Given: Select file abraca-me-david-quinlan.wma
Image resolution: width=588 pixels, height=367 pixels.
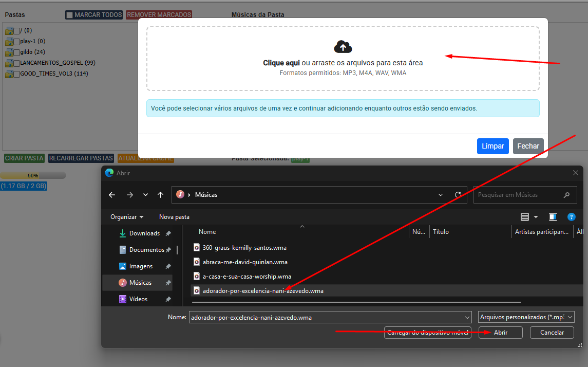Looking at the screenshot, I should (x=244, y=262).
